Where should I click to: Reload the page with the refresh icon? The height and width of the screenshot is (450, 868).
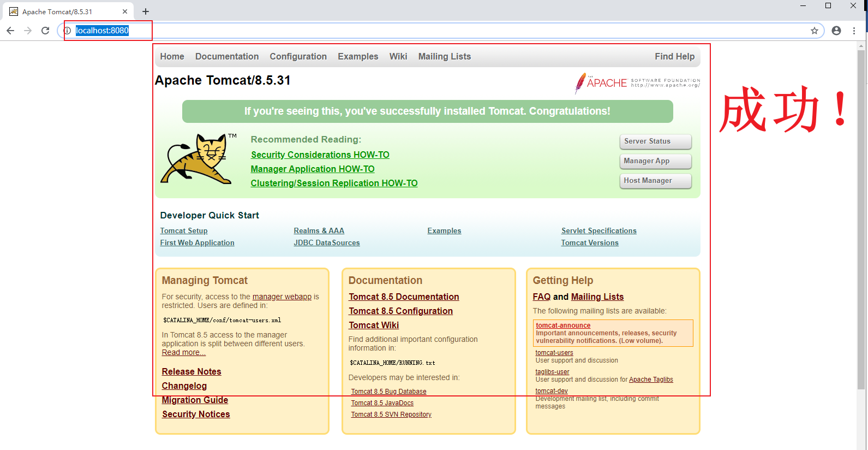45,31
